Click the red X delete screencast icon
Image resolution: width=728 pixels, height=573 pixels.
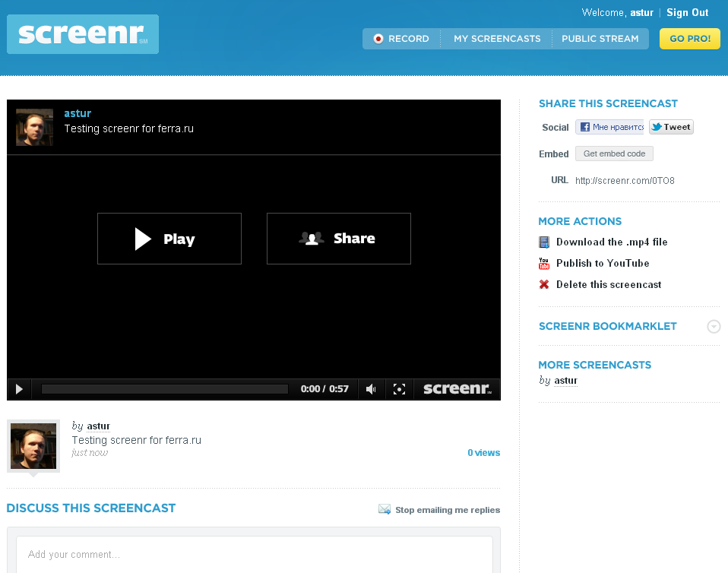[544, 285]
